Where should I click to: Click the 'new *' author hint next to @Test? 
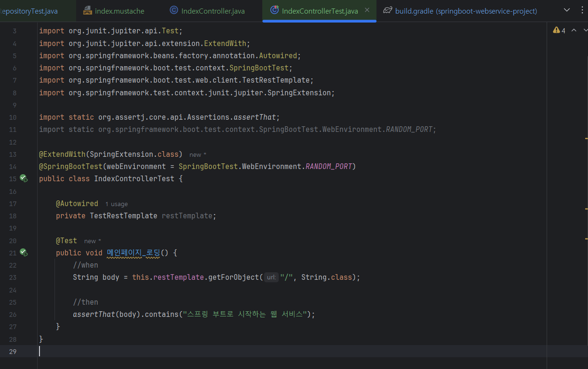(93, 241)
